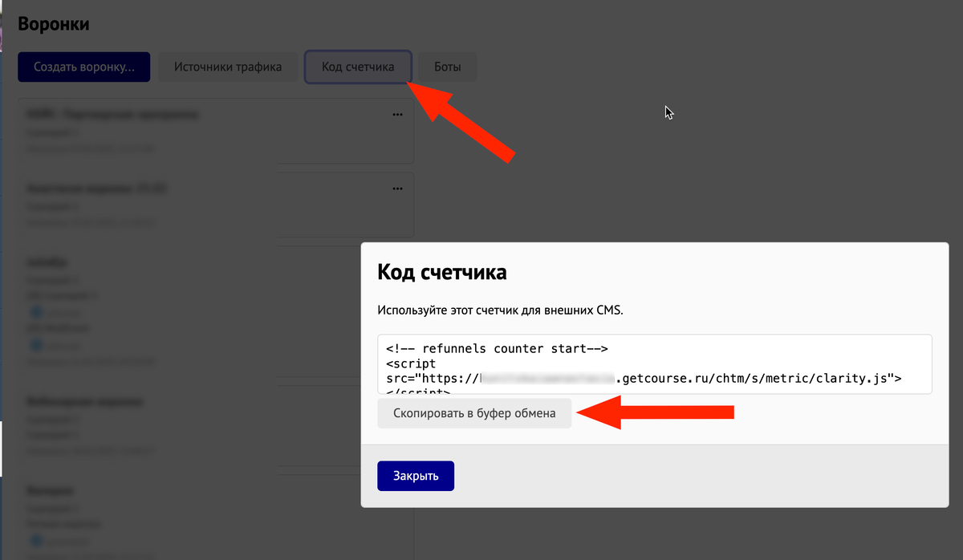Click the text "Используйте этот счетчик для внешних CMS."
This screenshot has height=560, width=963.
tap(500, 310)
